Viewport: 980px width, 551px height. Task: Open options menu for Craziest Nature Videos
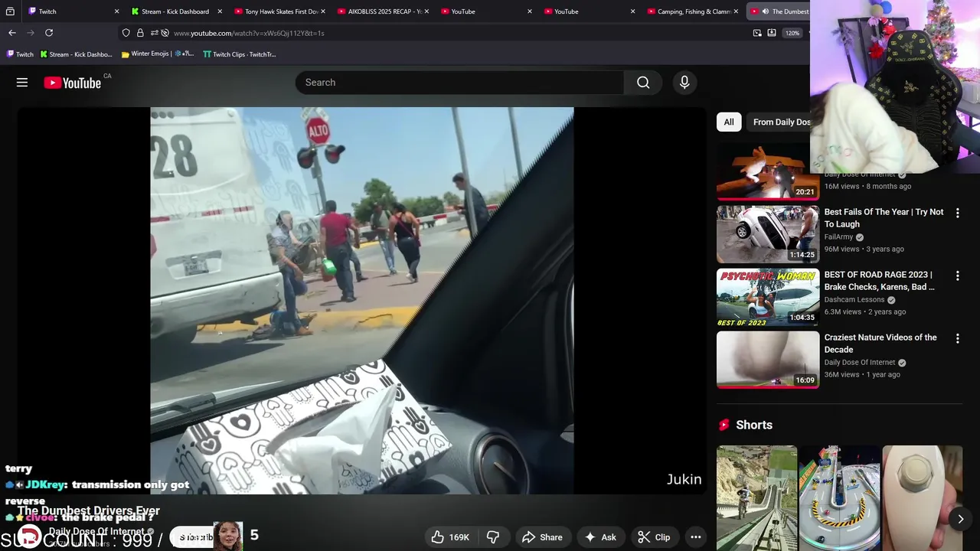(957, 338)
